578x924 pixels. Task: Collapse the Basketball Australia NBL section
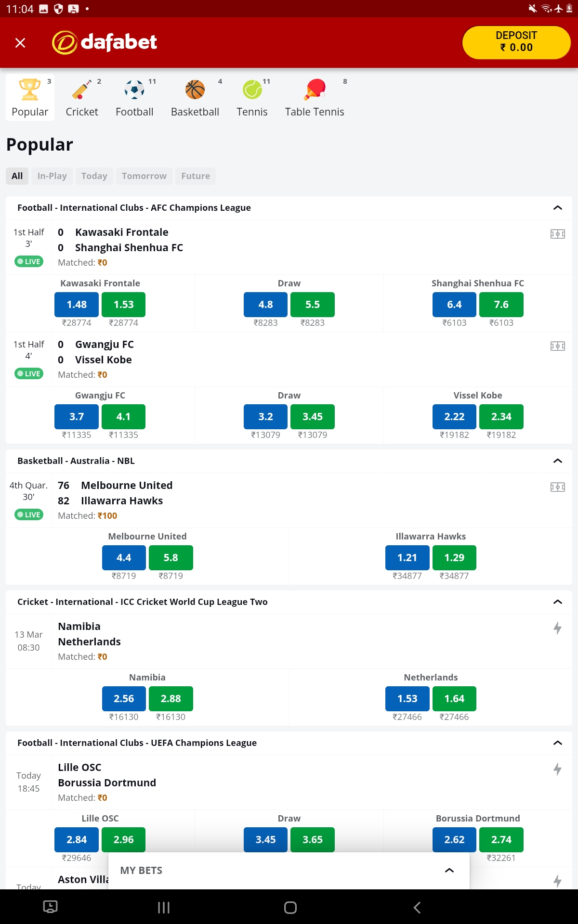click(557, 461)
